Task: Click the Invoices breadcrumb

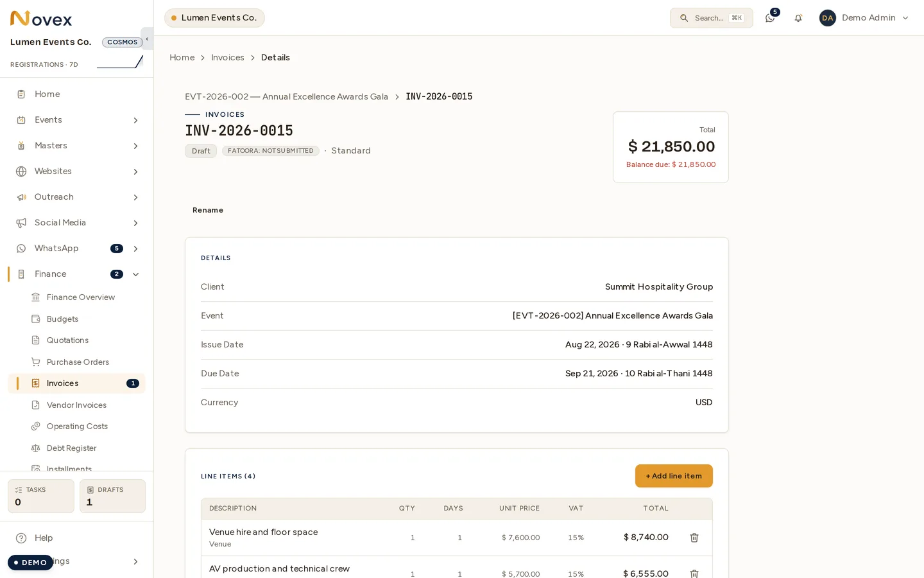Action: [228, 58]
